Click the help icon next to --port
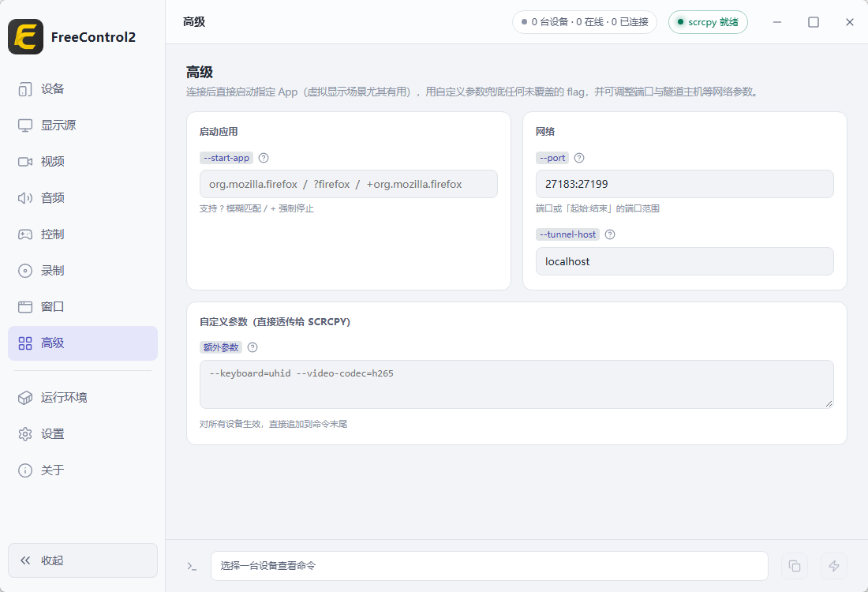 [579, 158]
